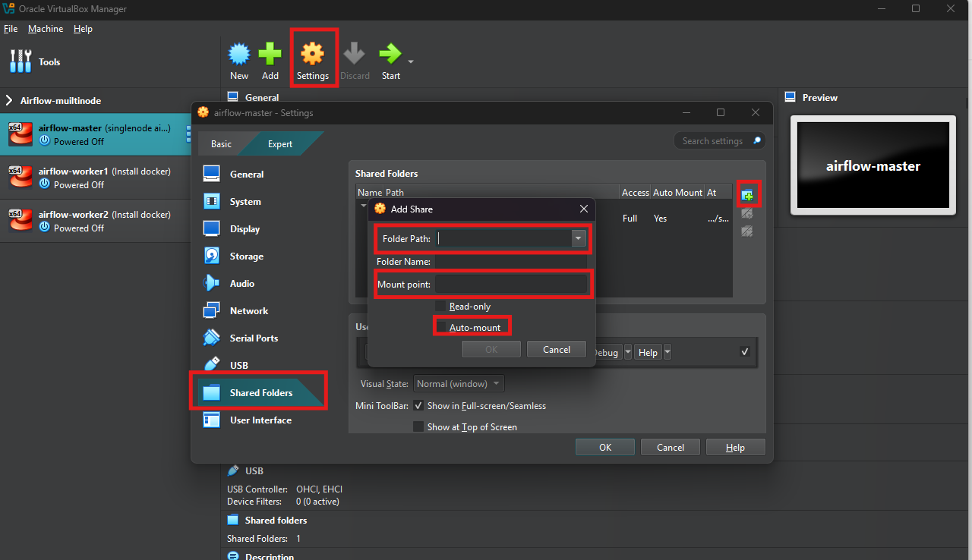The width and height of the screenshot is (972, 560).
Task: Click OK in the Settings window
Action: 605,447
